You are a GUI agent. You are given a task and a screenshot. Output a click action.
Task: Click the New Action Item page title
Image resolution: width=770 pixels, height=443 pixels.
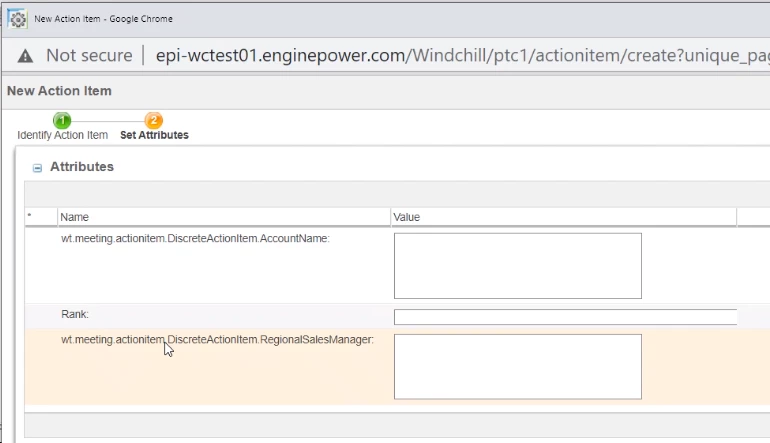59,91
